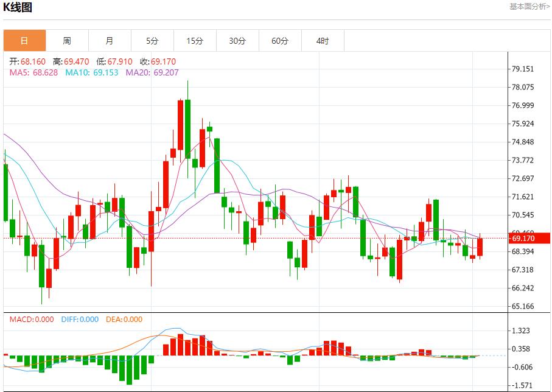Viewport: 552px width, 392px height.
Task: Select the 60分 timeframe
Action: [280, 40]
